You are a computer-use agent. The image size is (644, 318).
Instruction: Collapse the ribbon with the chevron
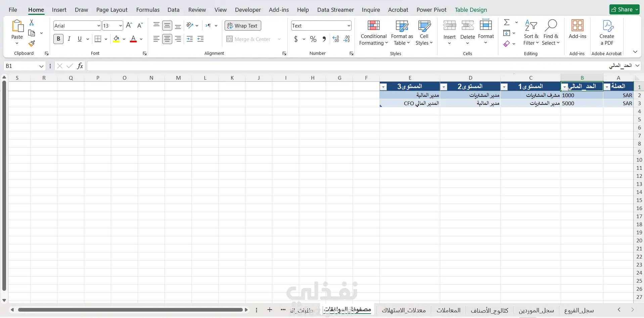pyautogui.click(x=635, y=52)
